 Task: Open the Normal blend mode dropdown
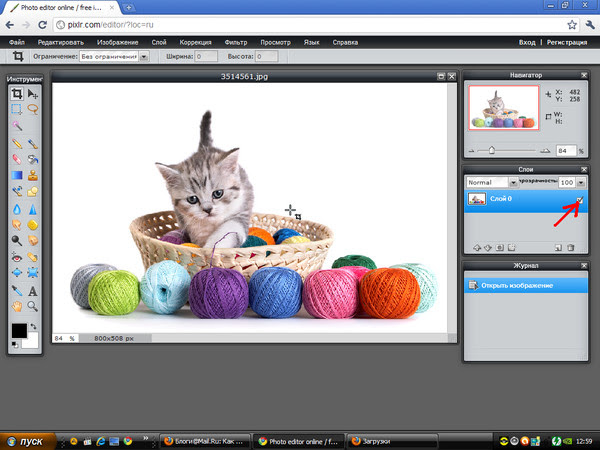tap(513, 183)
